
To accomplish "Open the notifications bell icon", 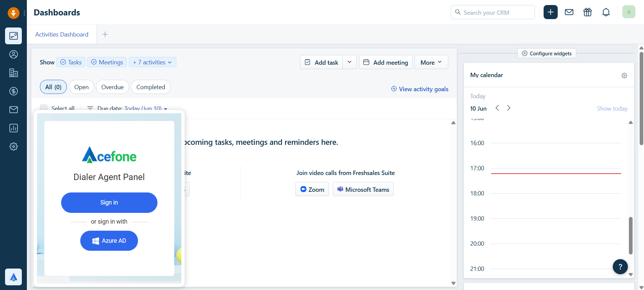I will pos(606,12).
